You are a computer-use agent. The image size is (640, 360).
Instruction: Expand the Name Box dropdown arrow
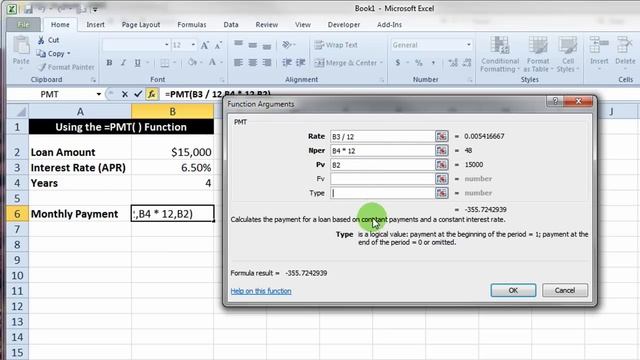point(98,94)
